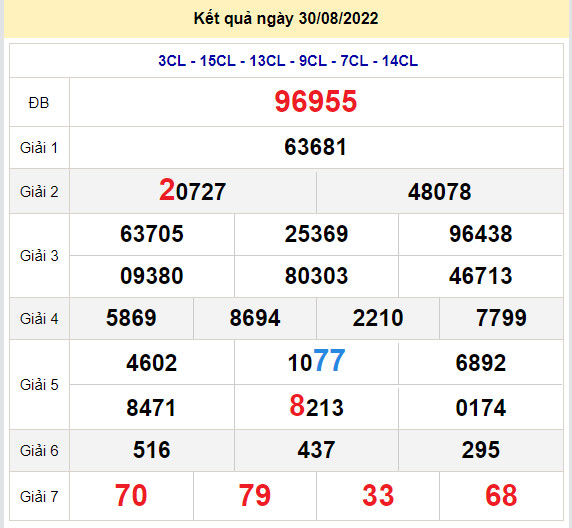This screenshot has height=528, width=572.
Task: Click Giải 4 number 5869
Action: coord(131,318)
